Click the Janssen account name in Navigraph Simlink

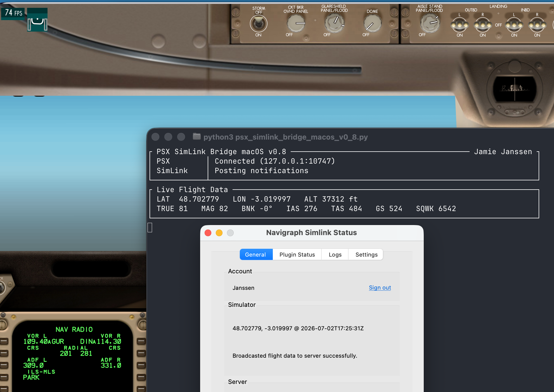point(243,288)
